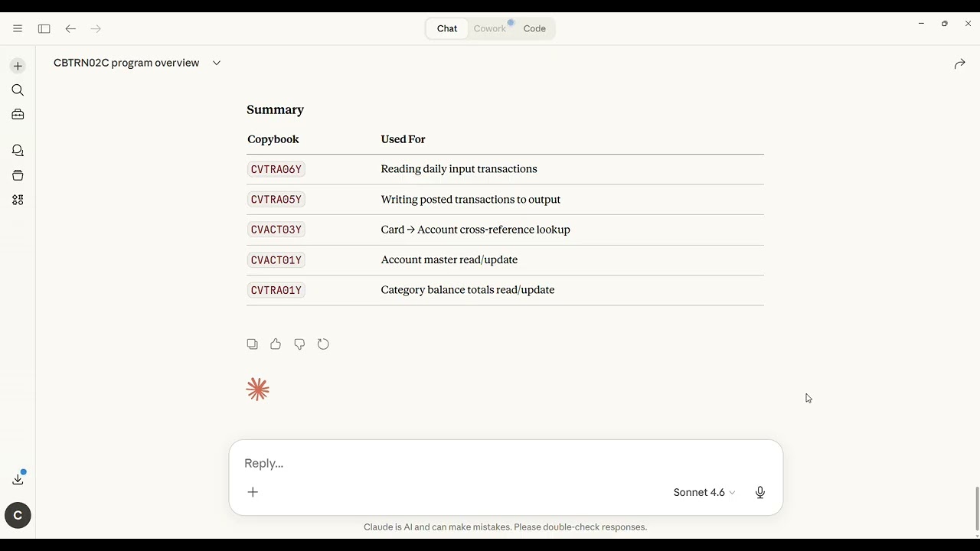Start voice input with microphone icon
Image resolution: width=980 pixels, height=551 pixels.
point(760,493)
